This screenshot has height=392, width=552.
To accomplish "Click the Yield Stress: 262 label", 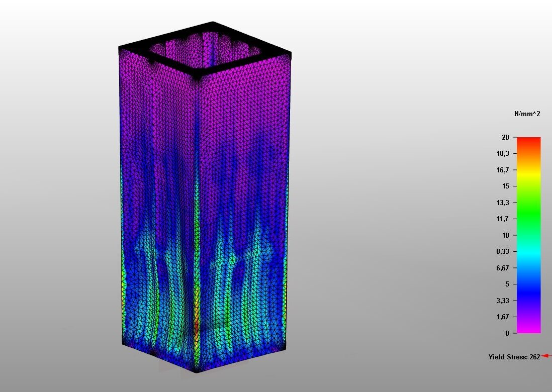I will [514, 357].
